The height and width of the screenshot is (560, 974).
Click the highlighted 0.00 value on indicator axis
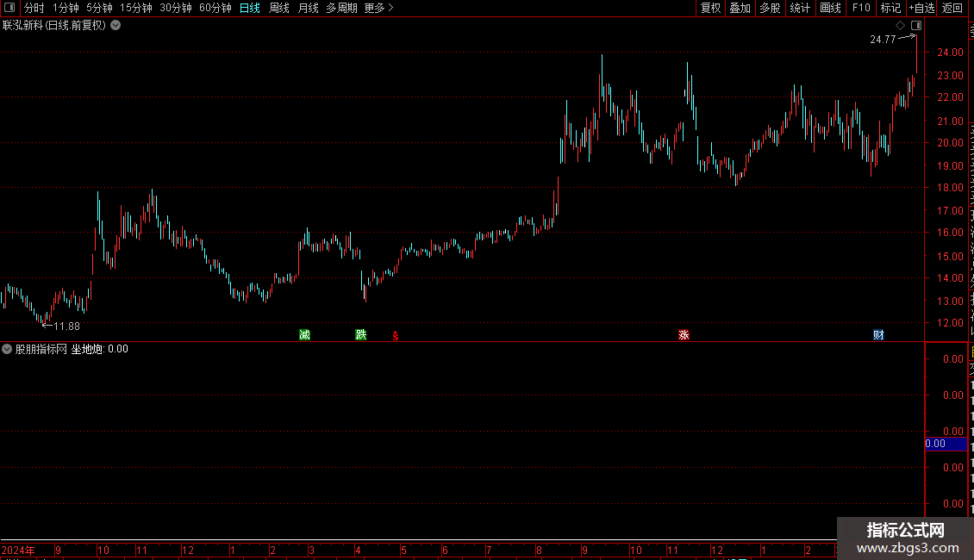coord(946,444)
